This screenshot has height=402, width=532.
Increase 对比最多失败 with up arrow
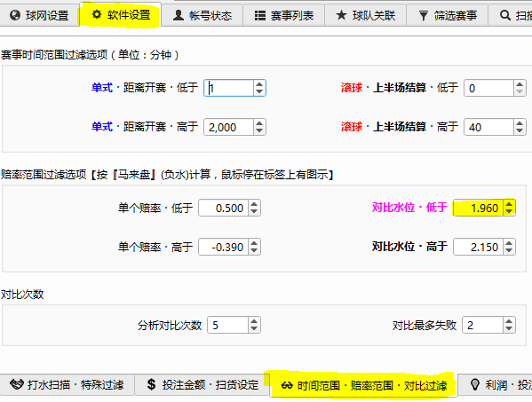pos(509,321)
